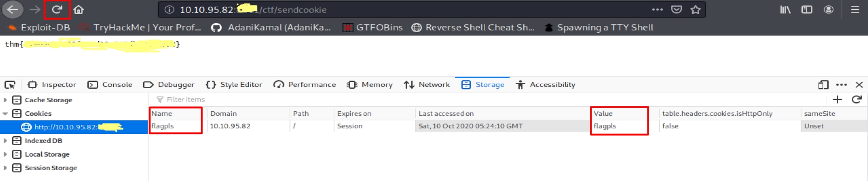Screen dimensions: 868x181
Task: Click the browser reload button
Action: click(x=57, y=10)
